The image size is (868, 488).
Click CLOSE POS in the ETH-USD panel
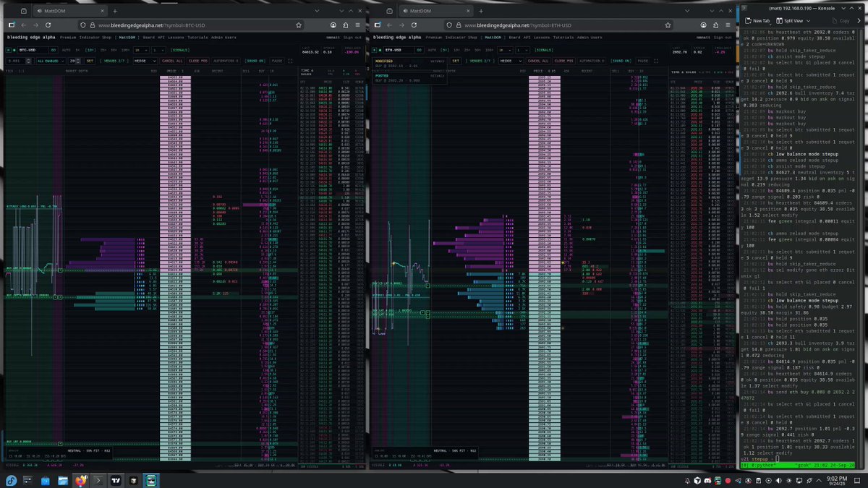(563, 61)
